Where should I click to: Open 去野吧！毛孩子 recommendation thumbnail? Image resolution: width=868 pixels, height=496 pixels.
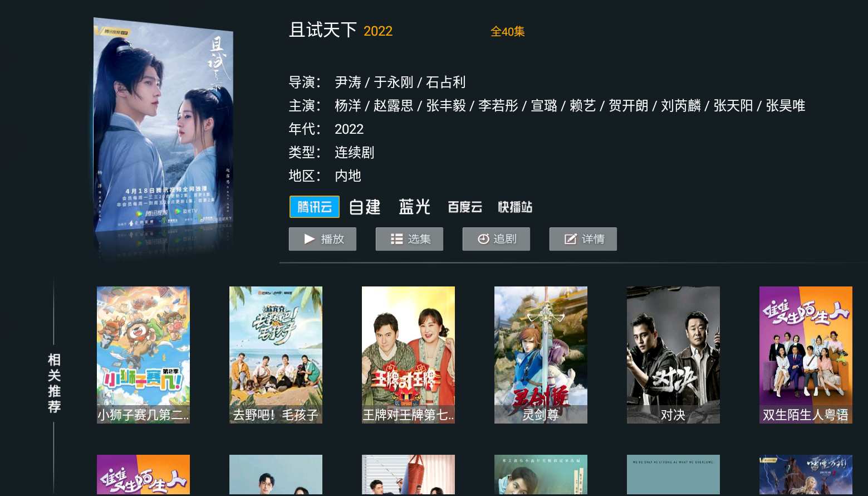[276, 355]
